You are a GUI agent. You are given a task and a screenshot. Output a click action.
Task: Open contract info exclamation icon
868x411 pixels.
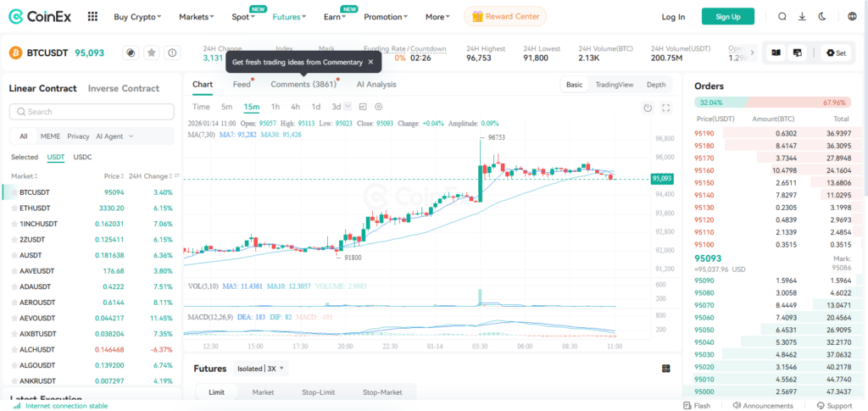click(x=173, y=53)
